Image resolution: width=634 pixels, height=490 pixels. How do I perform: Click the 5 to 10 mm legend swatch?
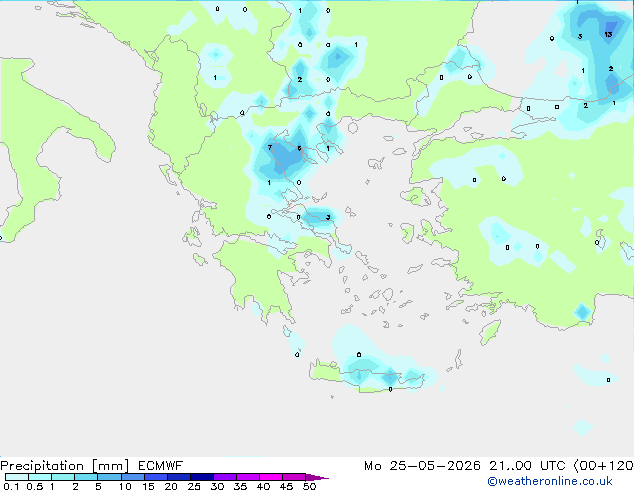pyautogui.click(x=109, y=477)
